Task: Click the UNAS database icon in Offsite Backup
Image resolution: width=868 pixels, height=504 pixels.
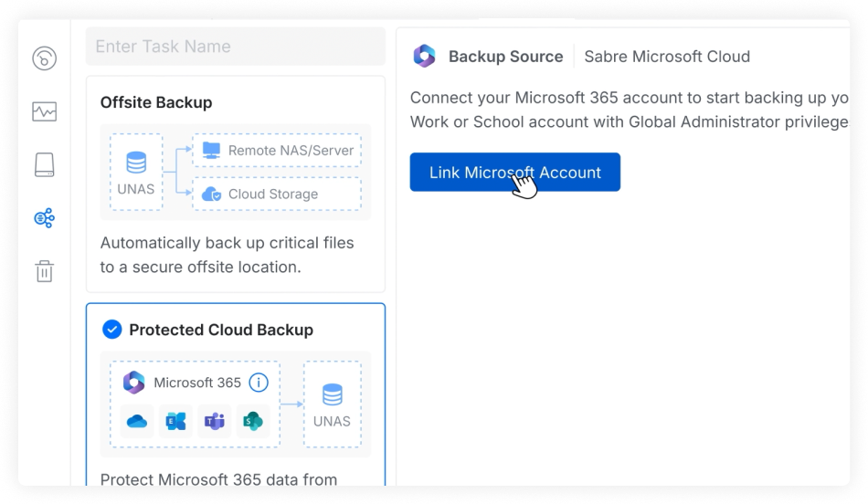Action: pos(136,163)
